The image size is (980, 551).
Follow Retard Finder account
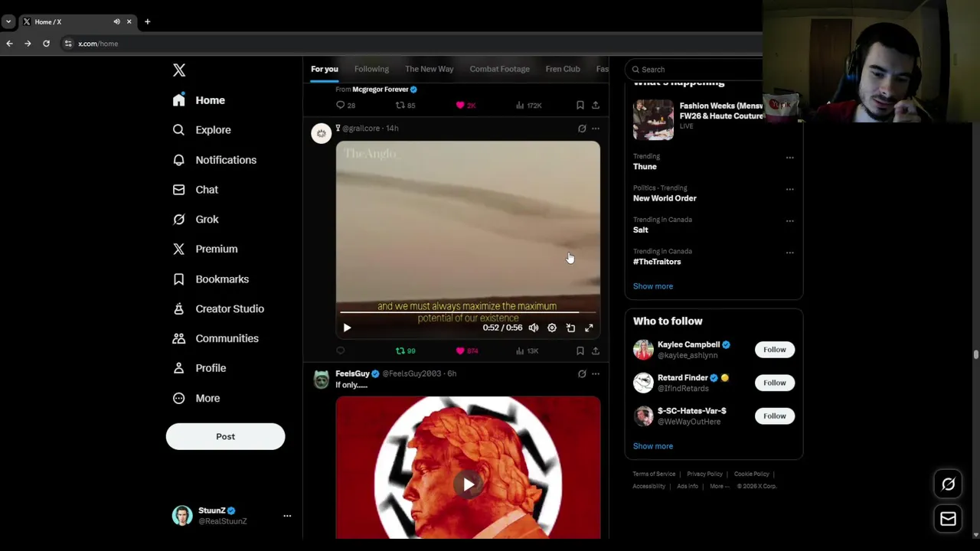coord(774,383)
